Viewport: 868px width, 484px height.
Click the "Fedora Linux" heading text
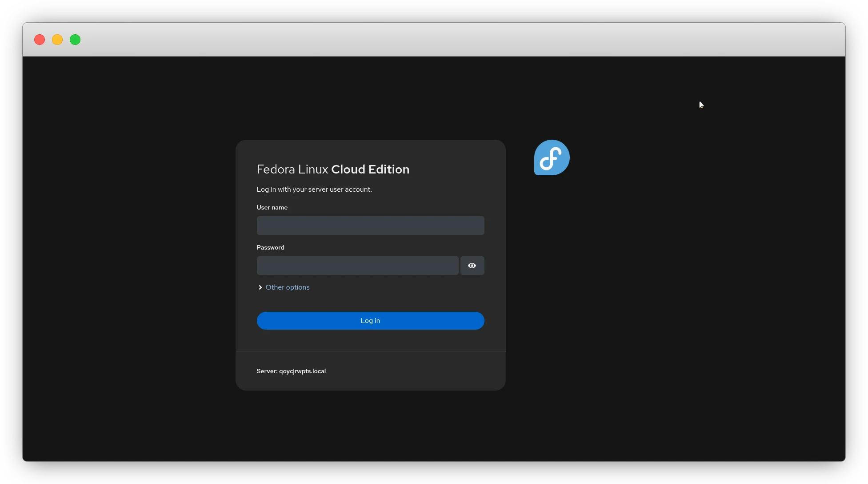pos(292,169)
